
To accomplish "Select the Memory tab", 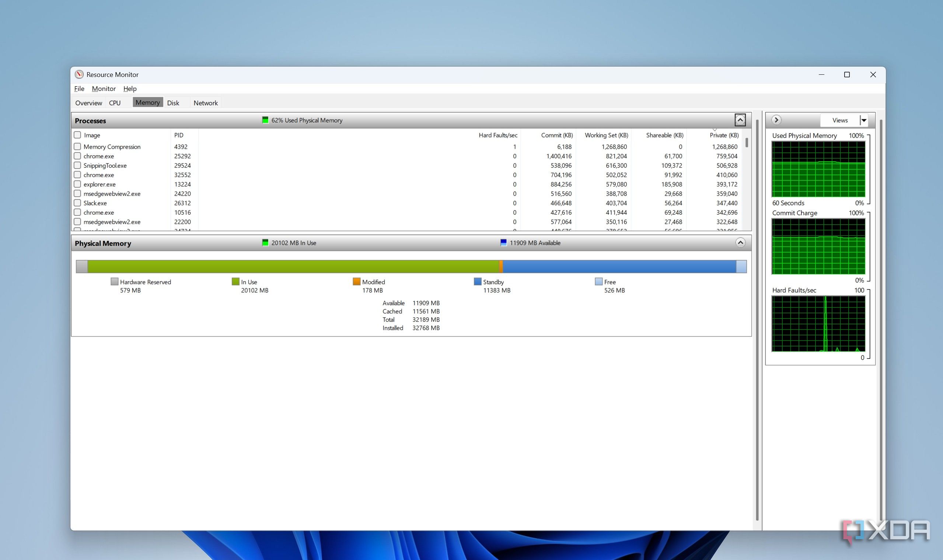I will (x=148, y=102).
